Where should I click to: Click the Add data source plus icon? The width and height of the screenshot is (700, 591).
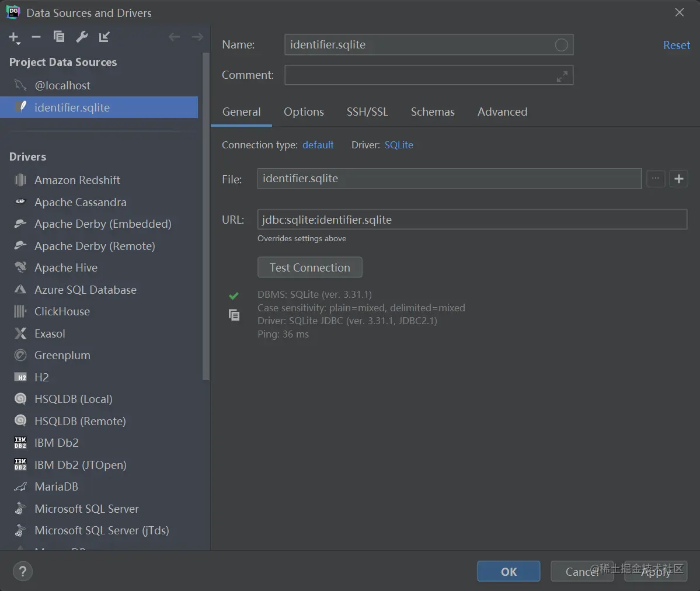click(x=14, y=37)
